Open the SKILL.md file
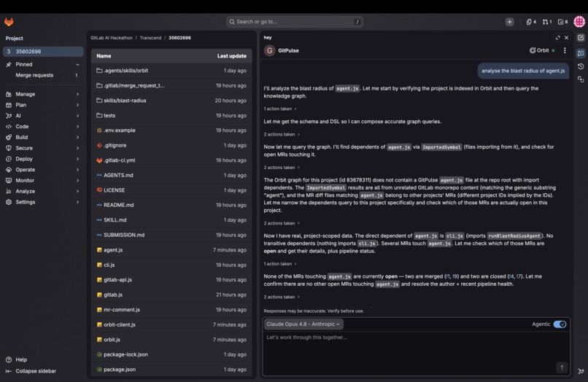 point(115,220)
